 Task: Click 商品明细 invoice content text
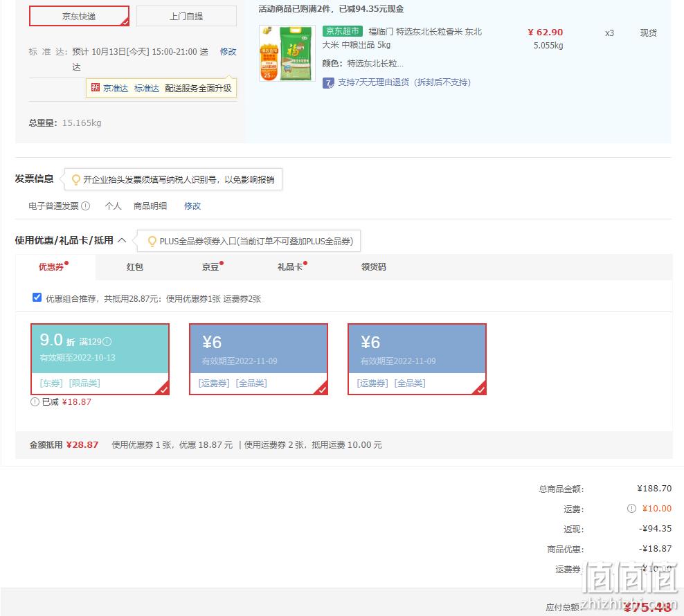click(150, 206)
